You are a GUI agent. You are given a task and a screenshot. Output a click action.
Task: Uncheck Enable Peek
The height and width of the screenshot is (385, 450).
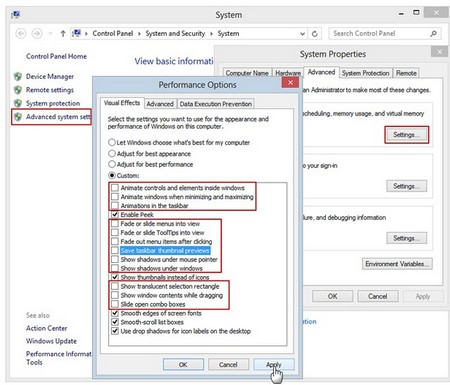pyautogui.click(x=115, y=214)
